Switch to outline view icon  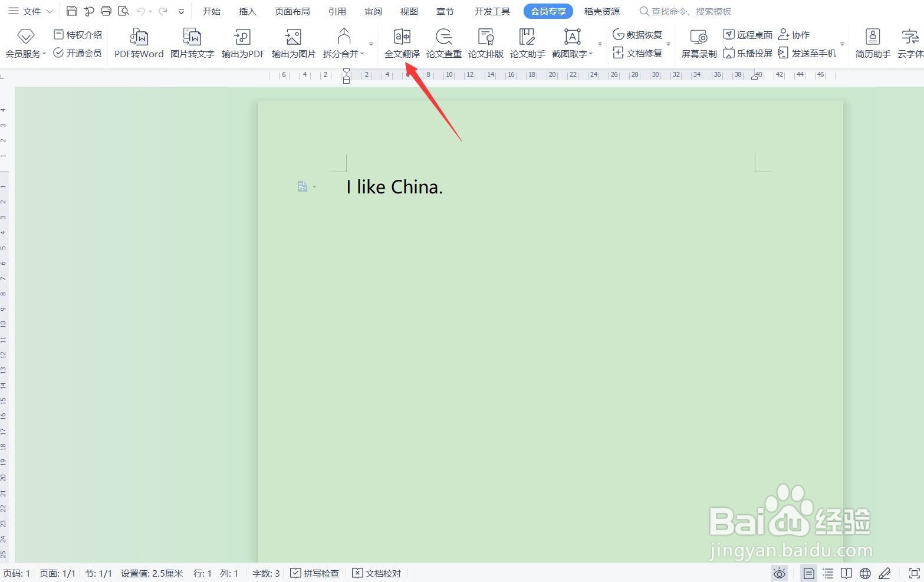(828, 573)
